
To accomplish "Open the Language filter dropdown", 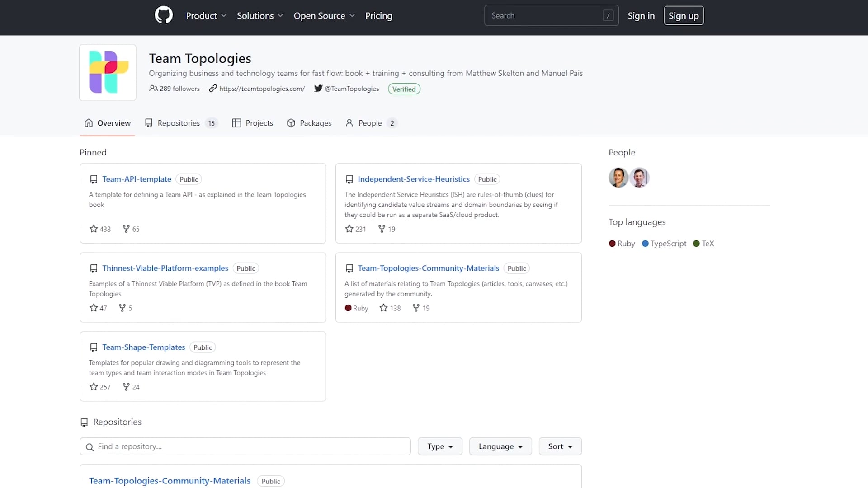I will pos(500,446).
